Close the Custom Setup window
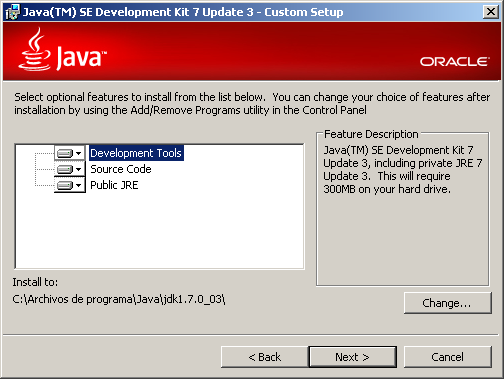Image resolution: width=504 pixels, height=379 pixels. click(x=491, y=12)
